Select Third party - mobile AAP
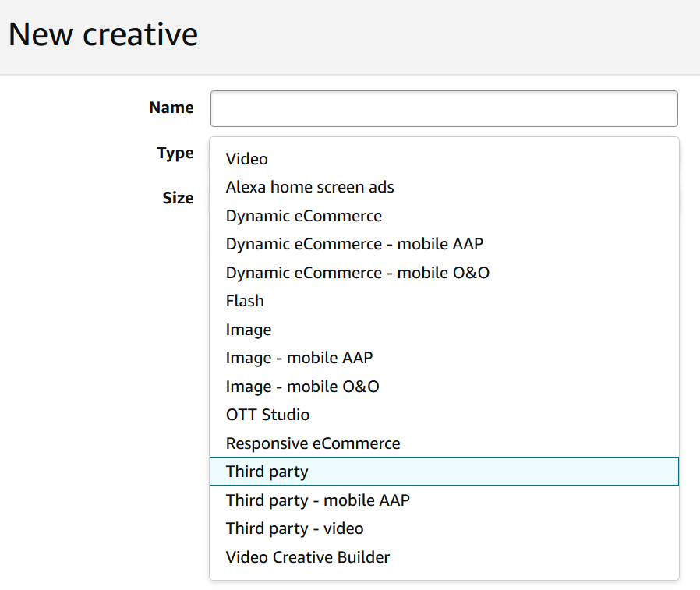 tap(317, 500)
